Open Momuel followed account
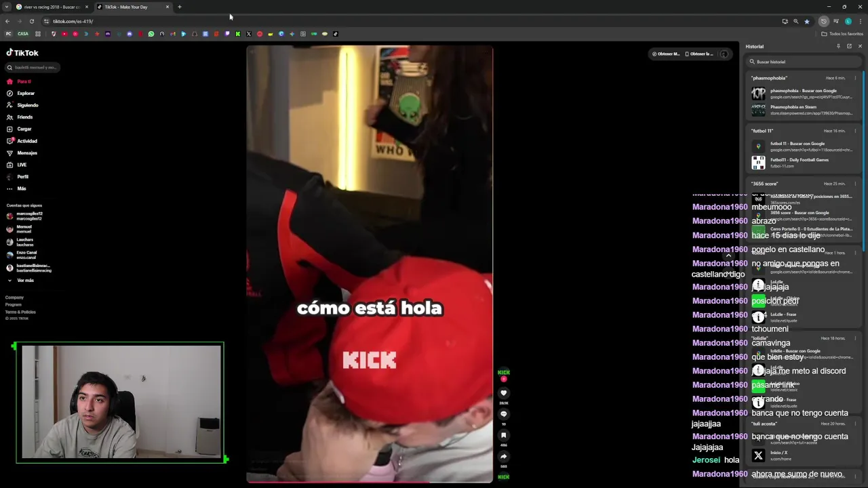The height and width of the screenshot is (488, 868). pyautogui.click(x=19, y=229)
